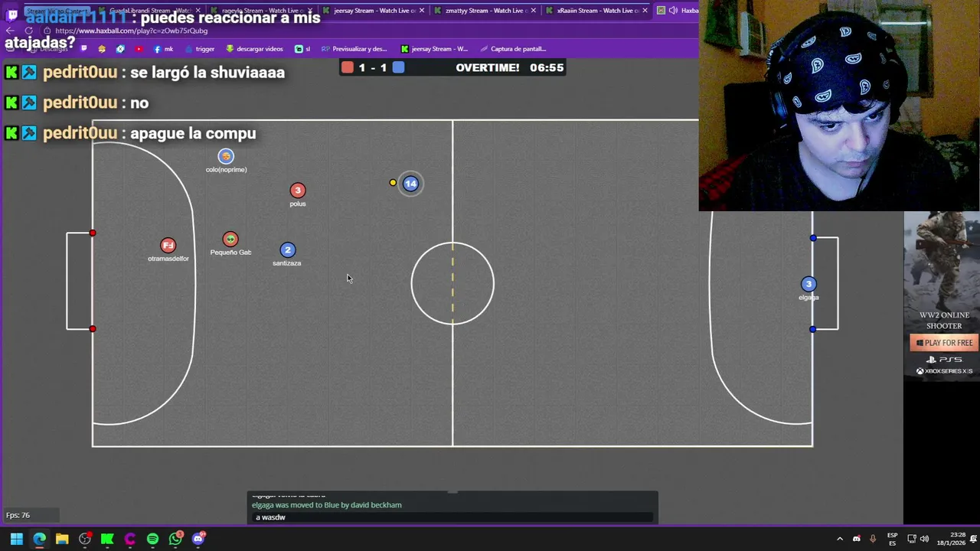980x551 pixels.
Task: Click red player otramasdelfor
Action: click(x=168, y=246)
